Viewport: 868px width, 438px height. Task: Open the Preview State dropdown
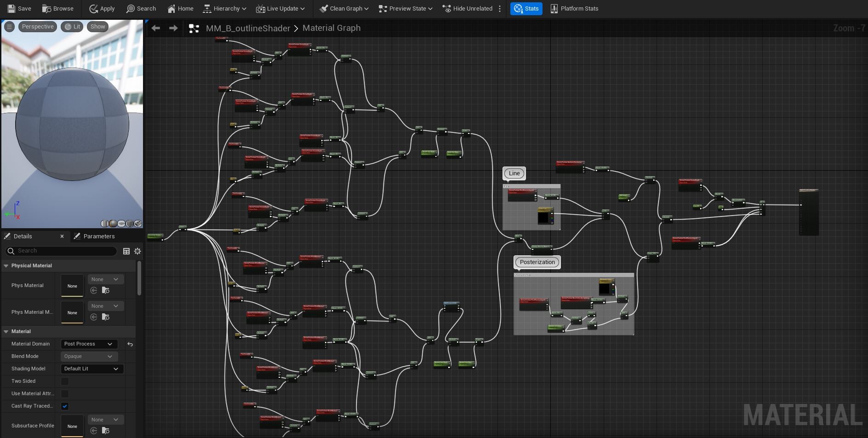coord(405,8)
